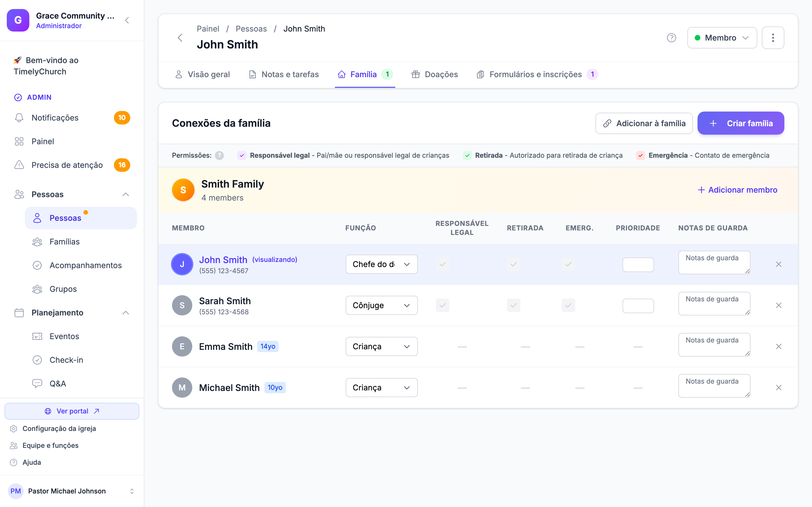Viewport: 812px width, 507px height.
Task: Toggle Sarah Smith's emergency contact checkbox
Action: [568, 305]
